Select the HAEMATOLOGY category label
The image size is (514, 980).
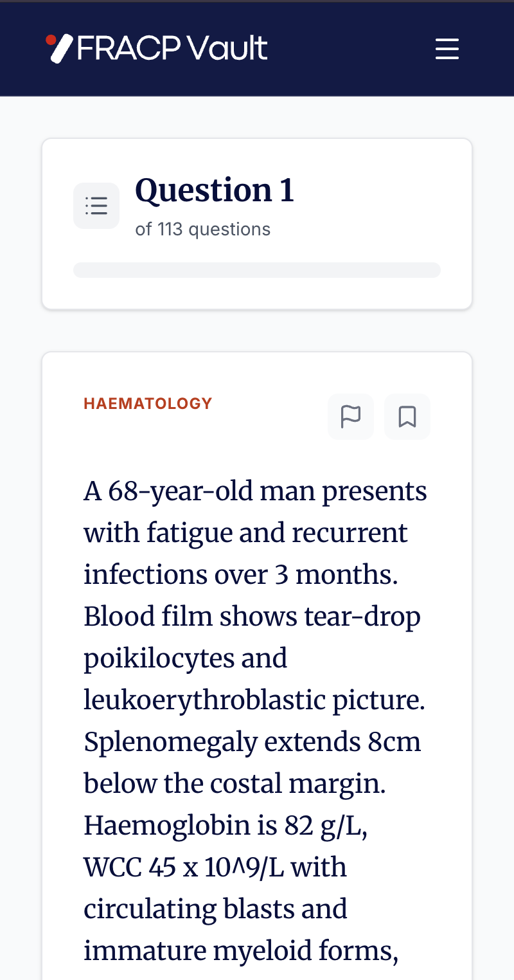pos(148,404)
